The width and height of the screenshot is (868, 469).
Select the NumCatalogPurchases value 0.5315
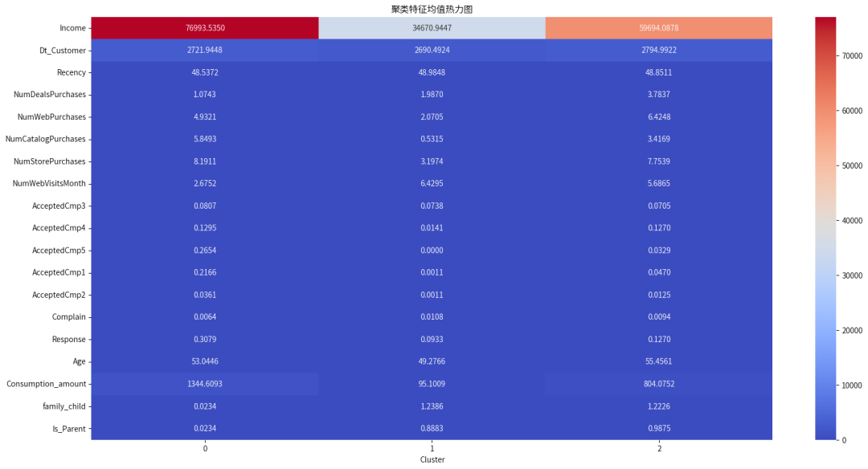pos(432,139)
